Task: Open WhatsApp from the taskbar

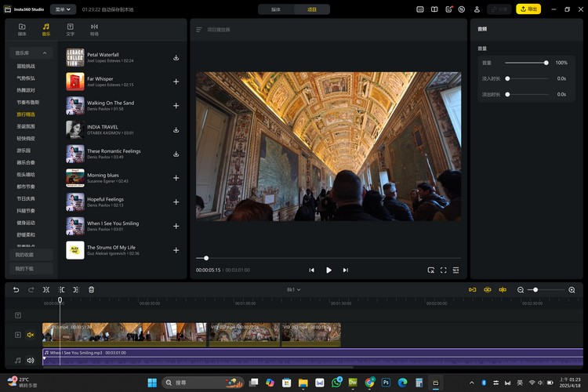Action: point(336,383)
